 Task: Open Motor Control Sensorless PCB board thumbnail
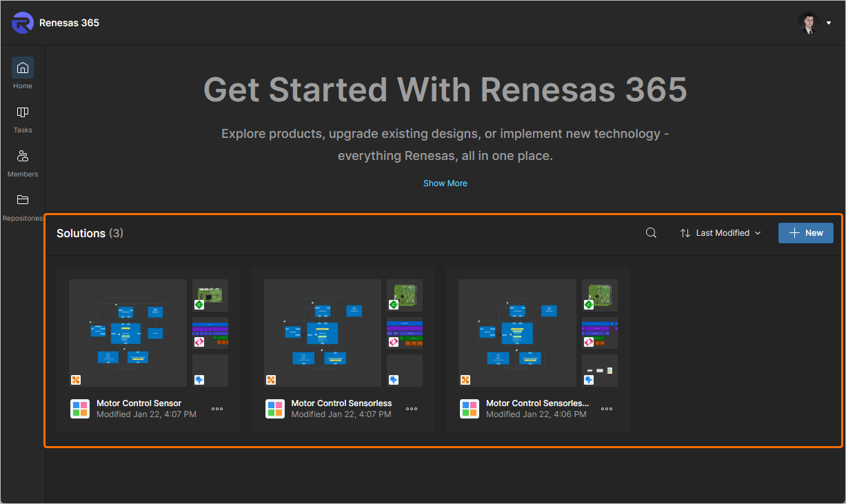point(405,295)
